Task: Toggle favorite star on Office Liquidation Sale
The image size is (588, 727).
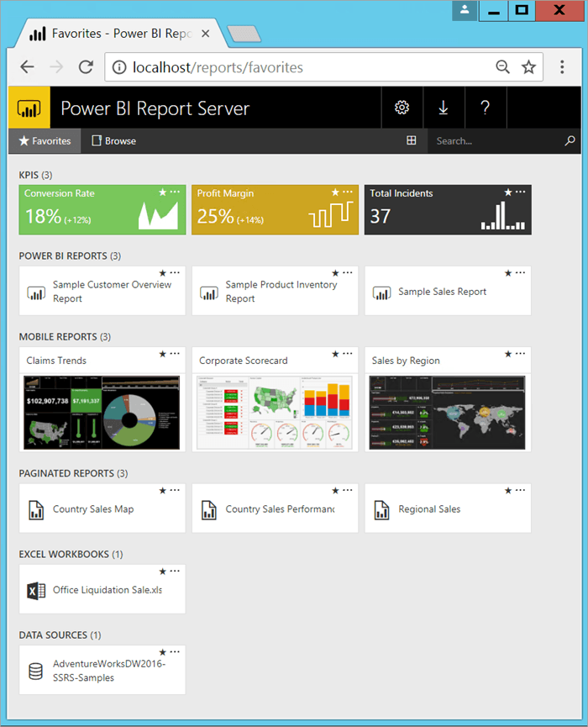Action: click(x=163, y=572)
